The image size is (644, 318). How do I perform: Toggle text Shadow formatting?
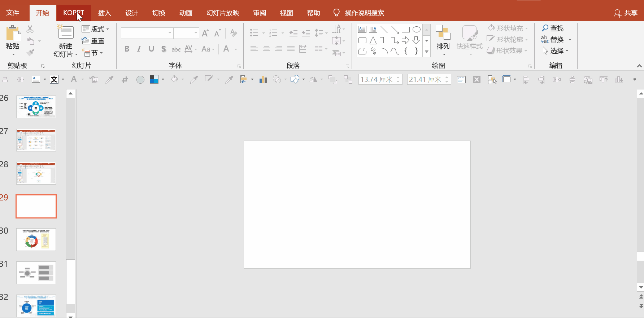point(164,49)
